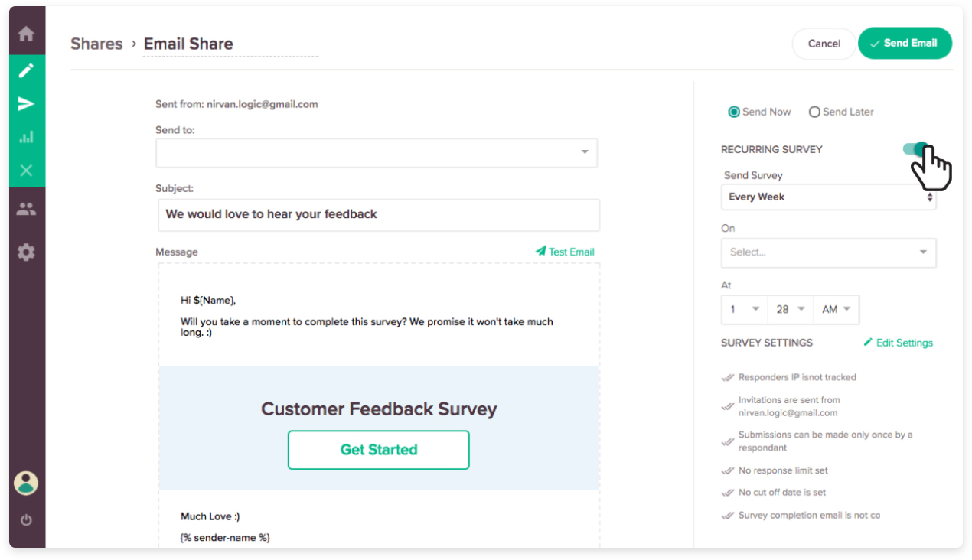Open the Home screen from sidebar
Screen dimensions: 972x560
pyautogui.click(x=26, y=34)
